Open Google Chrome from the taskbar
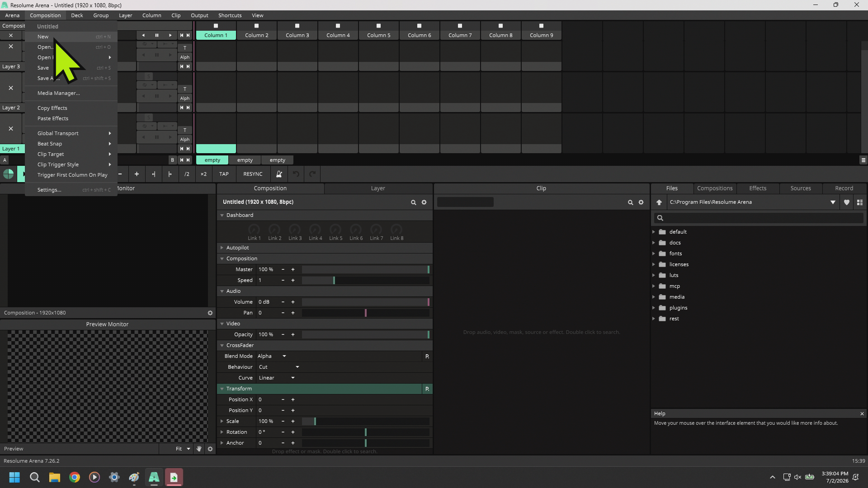 (x=75, y=477)
